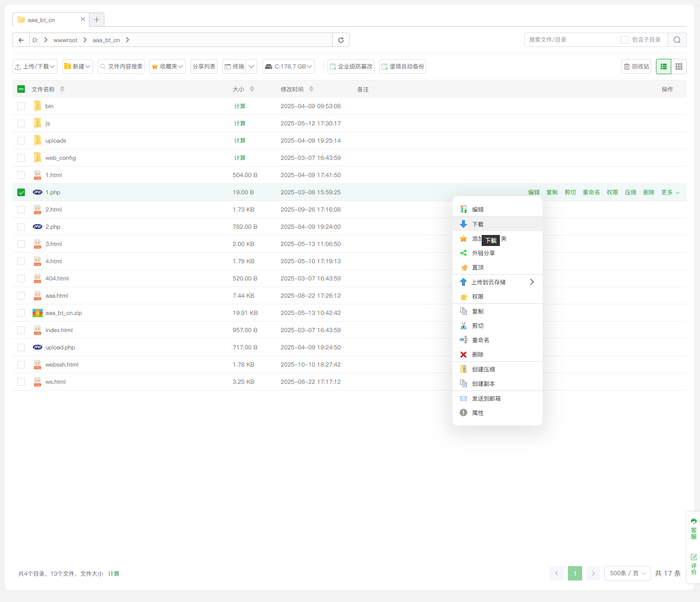This screenshot has height=602, width=700.
Task: Switch to list view icon
Action: (x=664, y=67)
